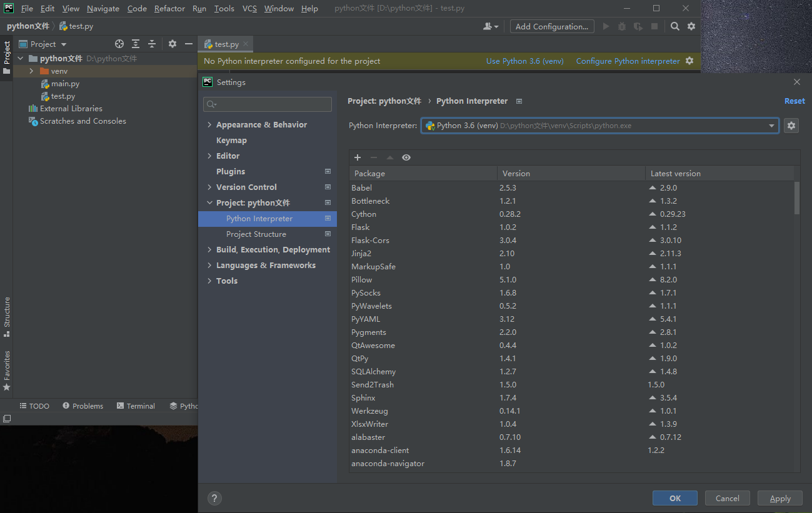Open Project view dropdown
Screen dimensions: 812x513
(x=43, y=44)
